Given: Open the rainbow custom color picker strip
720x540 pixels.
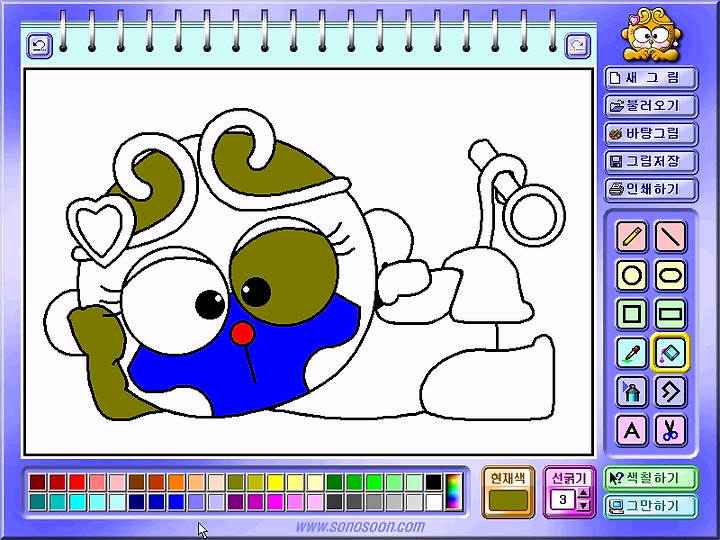Looking at the screenshot, I should point(454,492).
